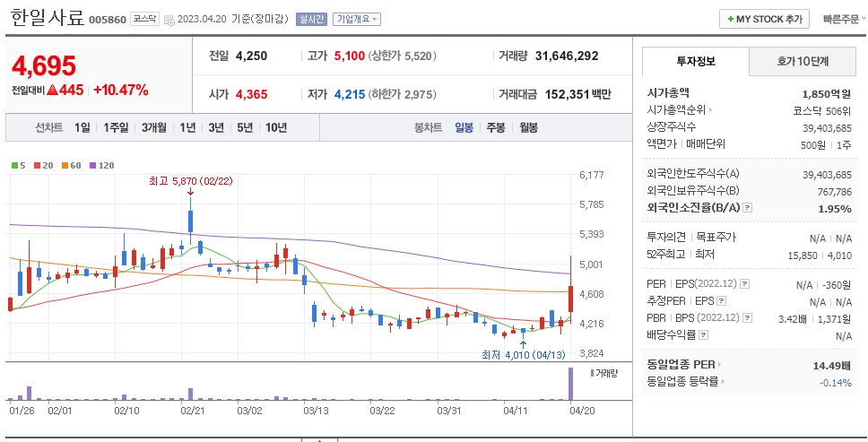Click the 5-day moving average legend marker
Screen dimensions: 868x442
click(14, 165)
